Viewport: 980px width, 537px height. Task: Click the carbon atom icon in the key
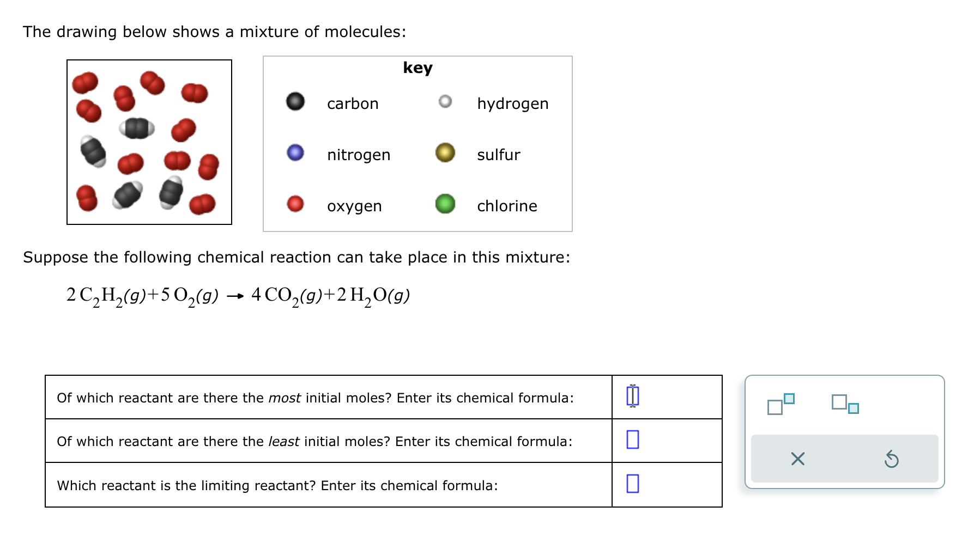point(295,101)
